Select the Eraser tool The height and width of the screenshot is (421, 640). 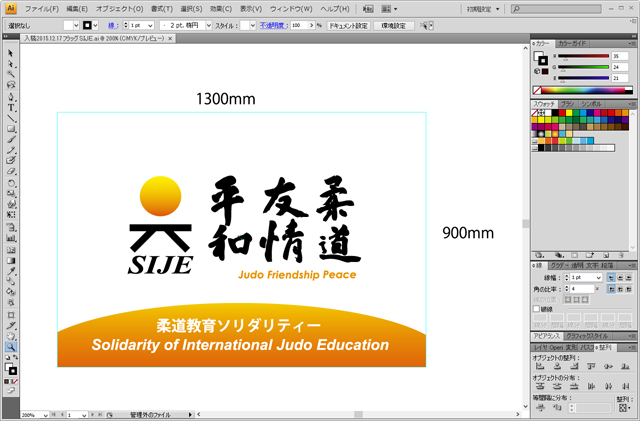(11, 171)
